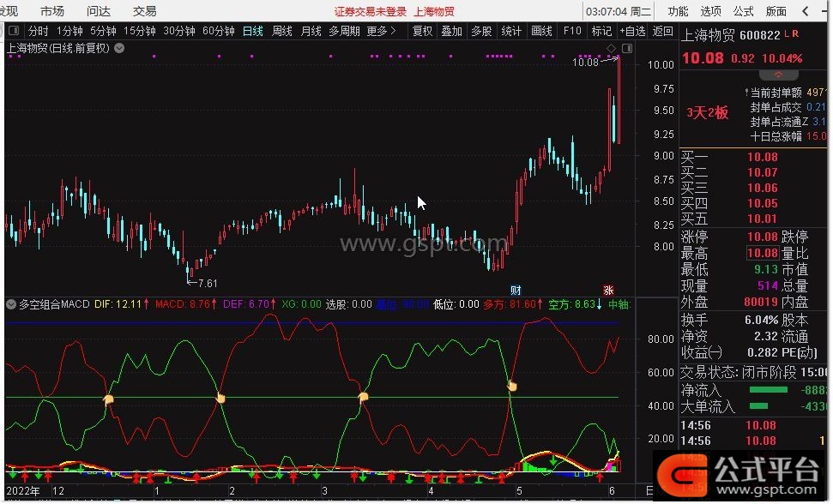Expand the 更多 periods menu
Image resolution: width=833 pixels, height=504 pixels.
[x=382, y=32]
